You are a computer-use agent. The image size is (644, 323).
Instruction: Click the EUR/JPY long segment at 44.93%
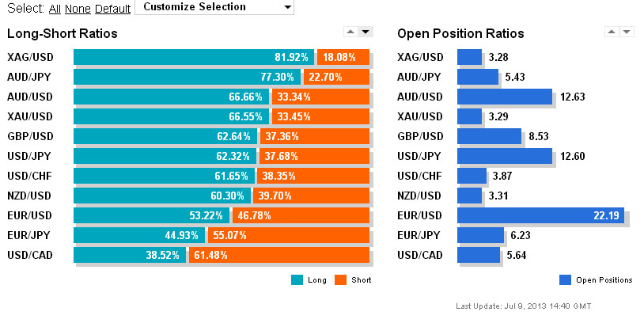coord(138,235)
